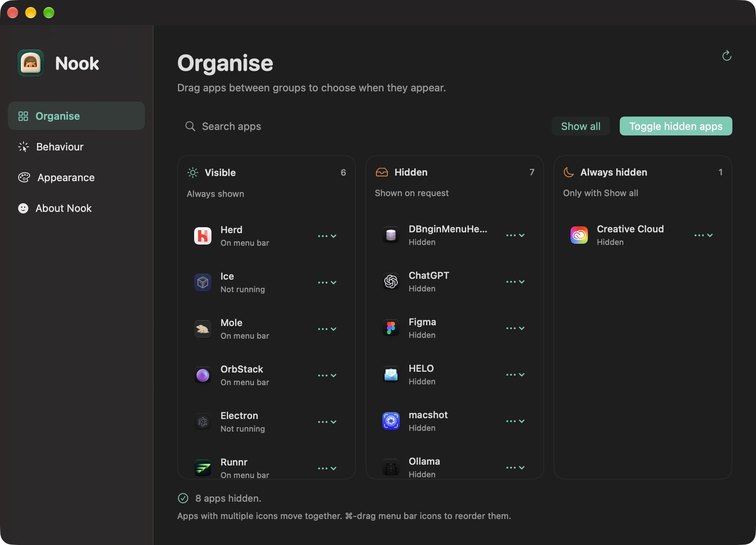The image size is (756, 545).
Task: Click the Creative Cloud app icon
Action: tap(579, 235)
